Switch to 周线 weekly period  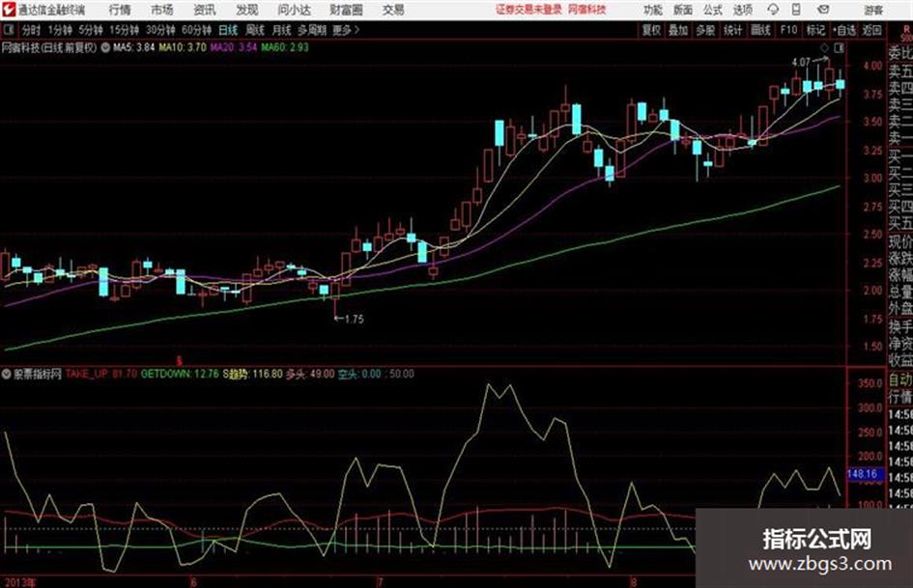click(255, 30)
